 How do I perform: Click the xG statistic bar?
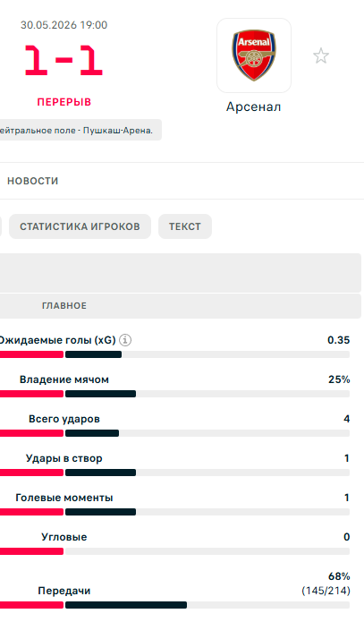tap(175, 354)
